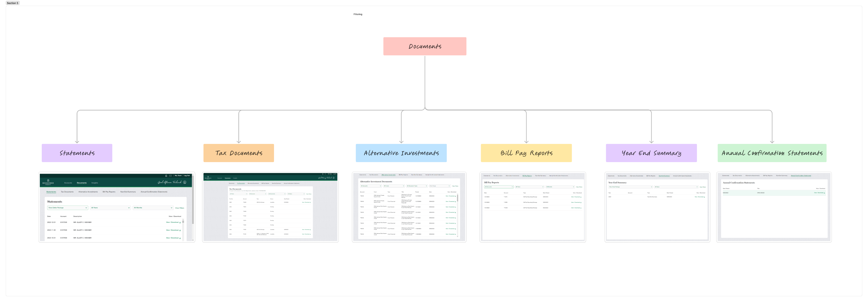Image resolution: width=868 pixels, height=302 pixels.
Task: Click download icon for 2023-12-31 statement row
Action: click(180, 222)
